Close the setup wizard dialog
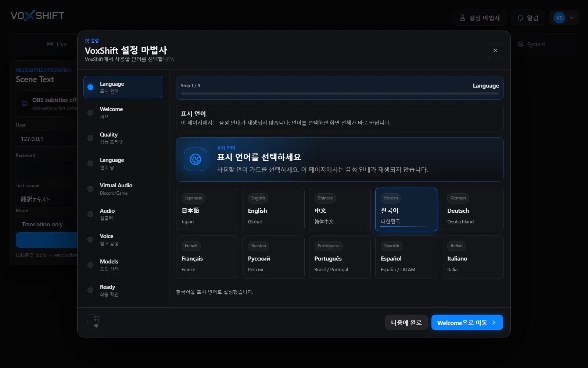Screen dimensions: 588x368 coord(495,50)
